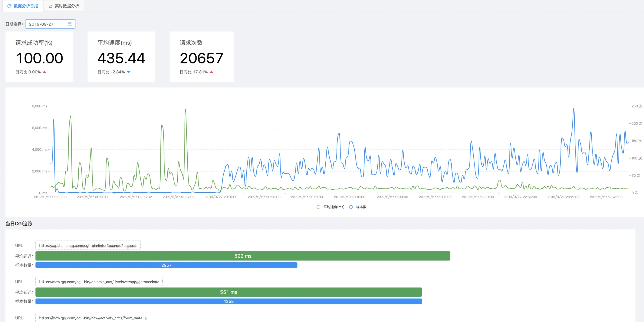Toggle 样本数 legend series

[361, 207]
